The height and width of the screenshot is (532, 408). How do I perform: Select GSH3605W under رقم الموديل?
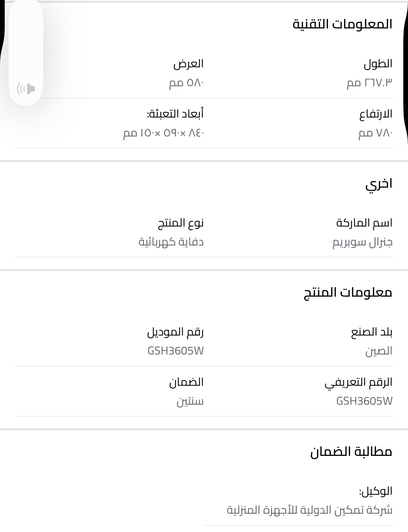[x=176, y=351]
